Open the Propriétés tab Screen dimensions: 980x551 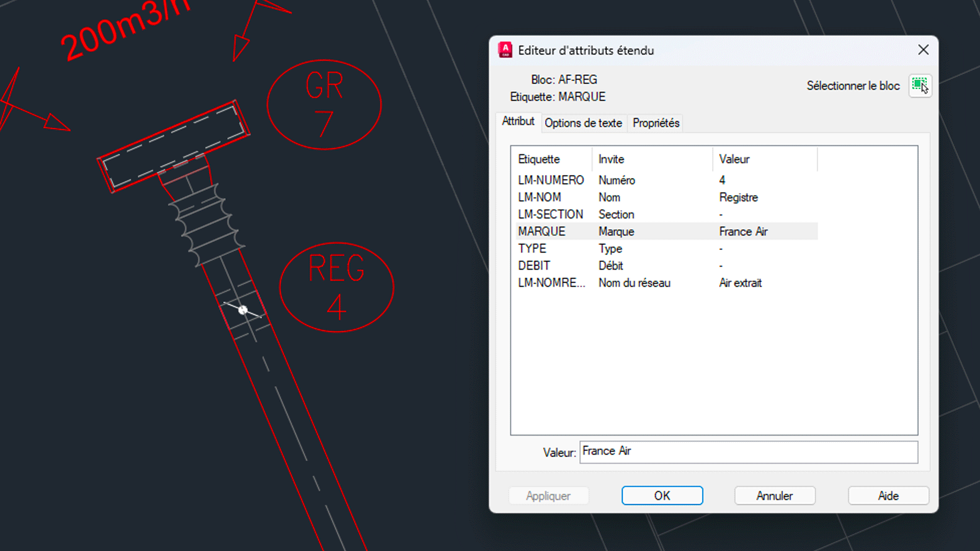click(x=656, y=123)
